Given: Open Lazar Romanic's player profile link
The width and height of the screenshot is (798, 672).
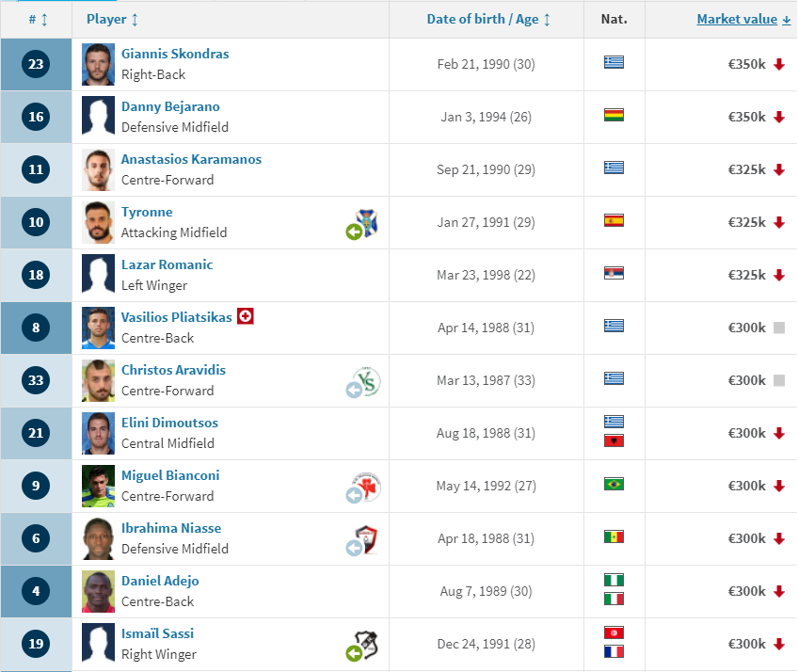Looking at the screenshot, I should tap(167, 264).
